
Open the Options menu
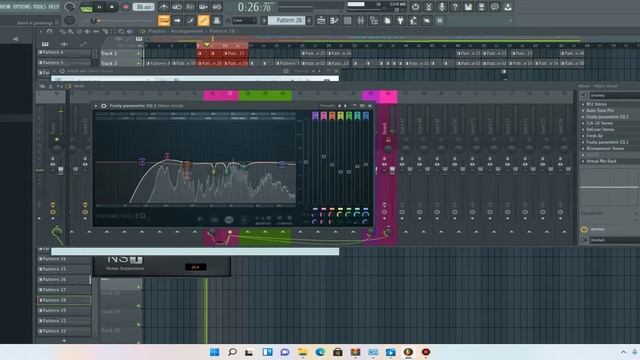[22, 7]
